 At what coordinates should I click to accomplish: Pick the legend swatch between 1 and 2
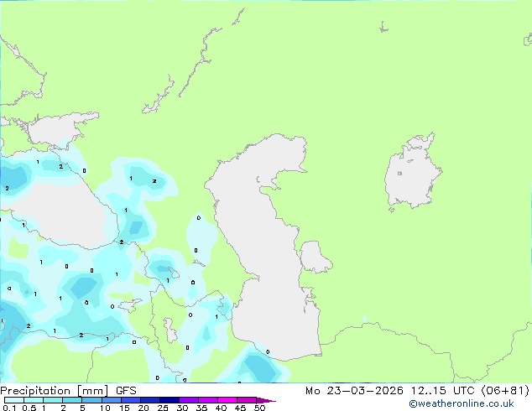[x=53, y=400]
